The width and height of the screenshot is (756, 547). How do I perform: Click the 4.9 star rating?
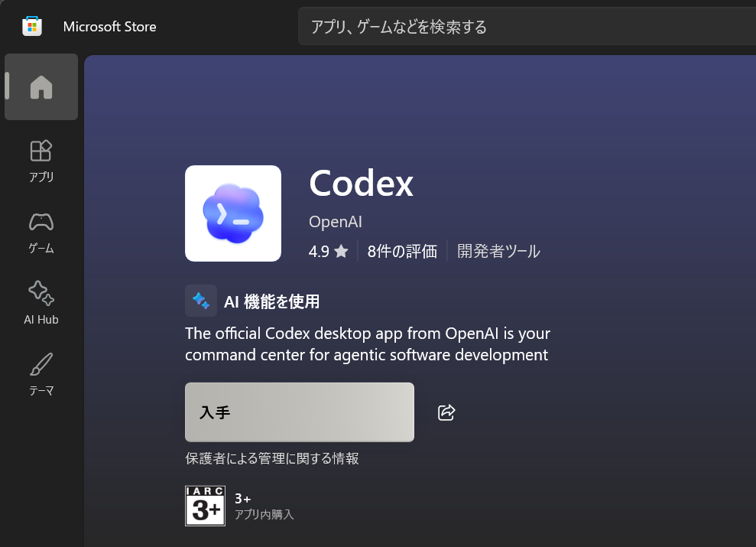[x=329, y=251]
